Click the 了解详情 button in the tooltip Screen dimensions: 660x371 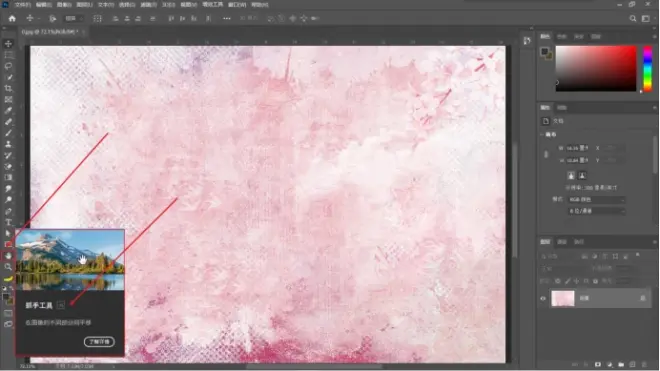coord(99,342)
